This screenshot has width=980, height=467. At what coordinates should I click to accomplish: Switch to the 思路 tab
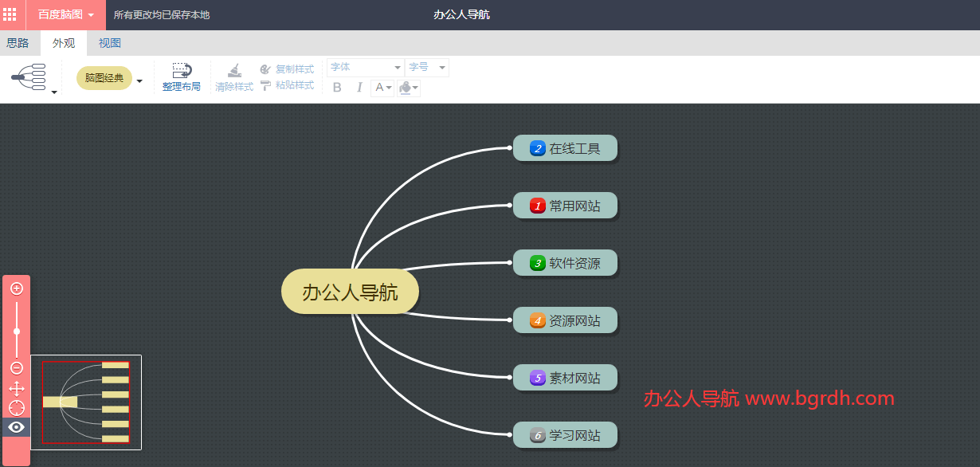(18, 43)
